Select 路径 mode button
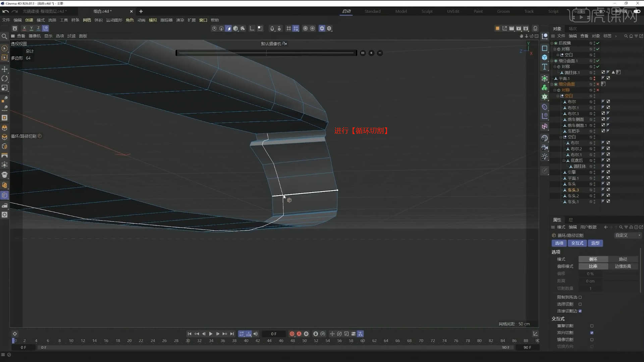Image resolution: width=644 pixels, height=362 pixels. (623, 259)
